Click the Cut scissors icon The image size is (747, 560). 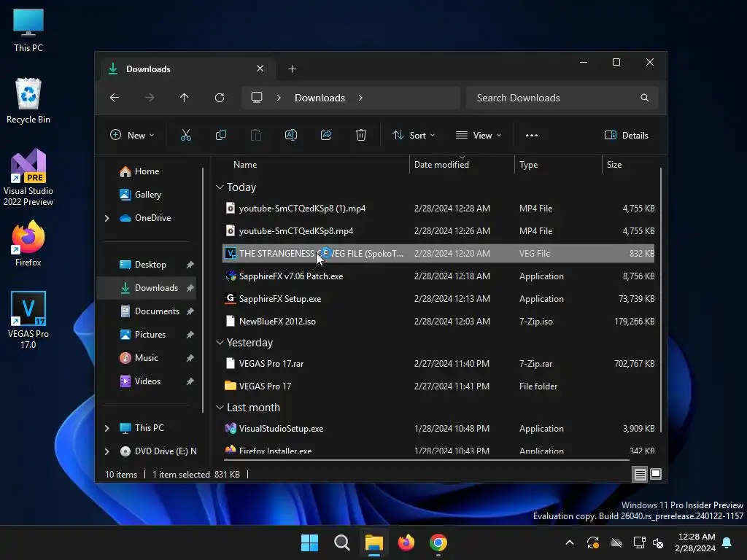point(186,135)
